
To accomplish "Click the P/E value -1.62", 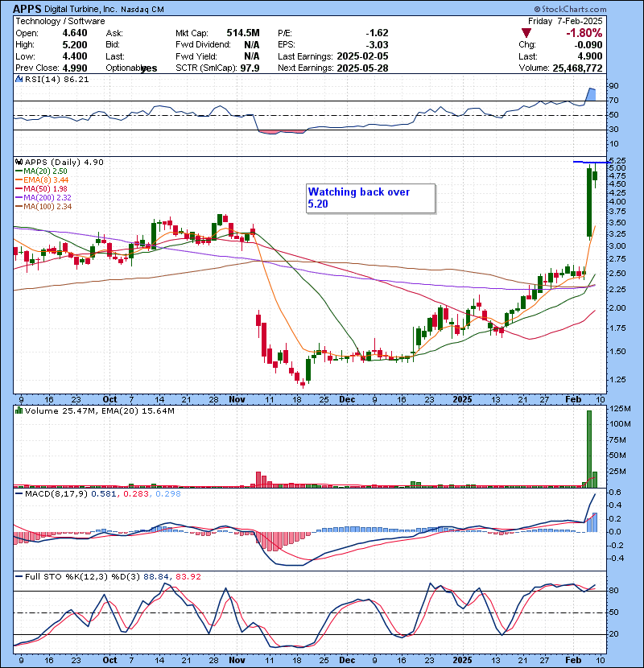I will [x=378, y=33].
